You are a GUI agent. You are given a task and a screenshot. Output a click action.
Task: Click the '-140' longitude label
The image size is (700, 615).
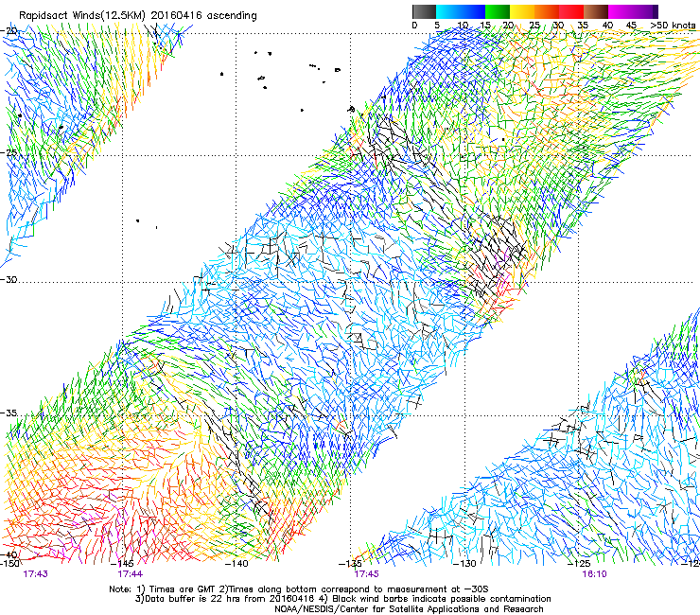coord(236,564)
